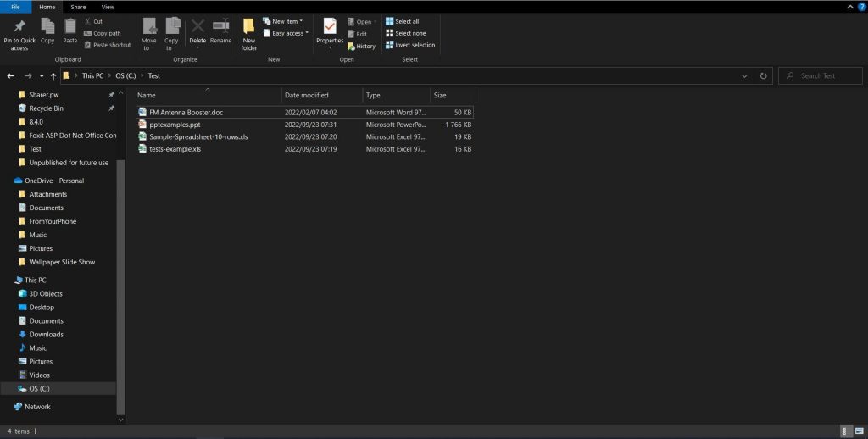
Task: Open Downloads in navigation pane
Action: tap(46, 335)
